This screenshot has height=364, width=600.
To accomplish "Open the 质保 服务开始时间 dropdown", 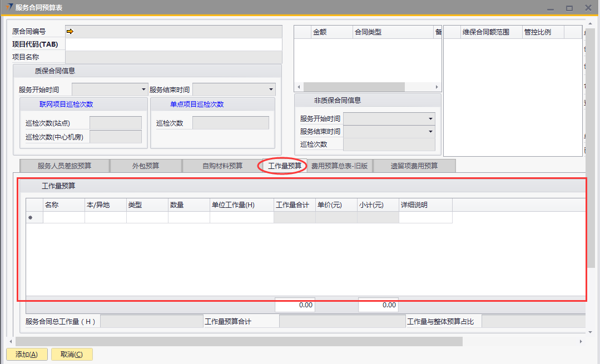I will [x=143, y=89].
